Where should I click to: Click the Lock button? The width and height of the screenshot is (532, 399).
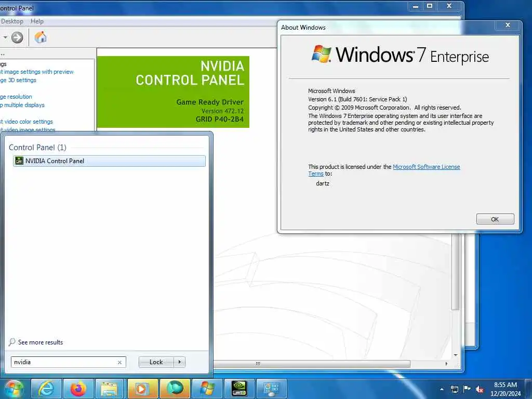click(156, 362)
